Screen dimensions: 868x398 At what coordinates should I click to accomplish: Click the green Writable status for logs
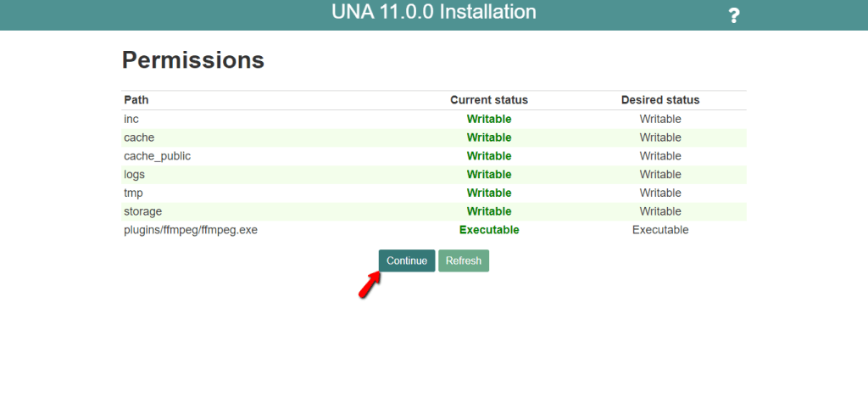[x=489, y=175]
